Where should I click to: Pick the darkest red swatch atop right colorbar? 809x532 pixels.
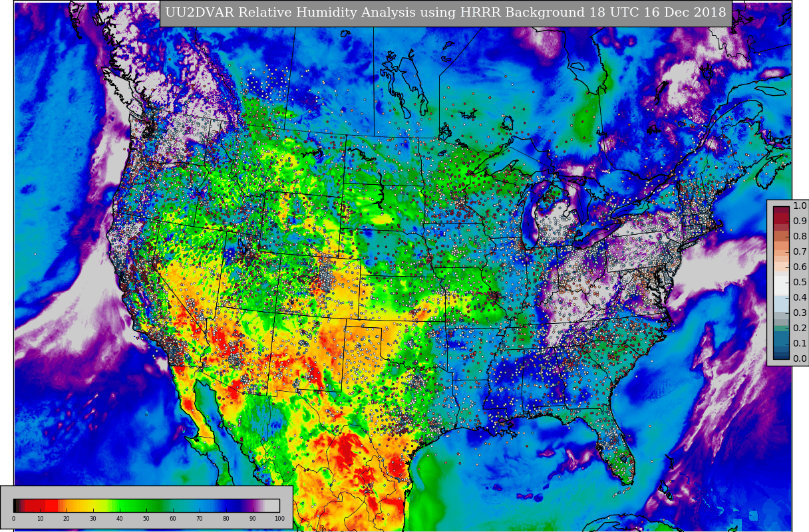(x=781, y=209)
